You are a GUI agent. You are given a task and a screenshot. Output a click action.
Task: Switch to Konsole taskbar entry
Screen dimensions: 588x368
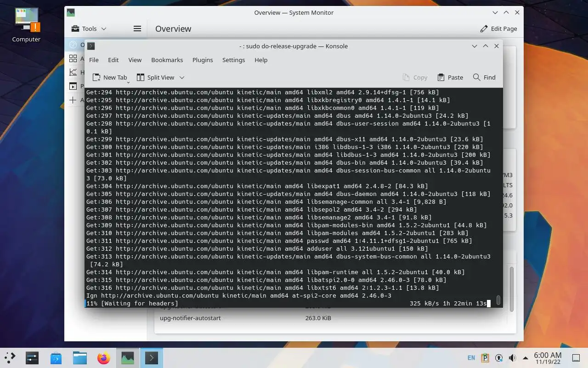pyautogui.click(x=152, y=357)
